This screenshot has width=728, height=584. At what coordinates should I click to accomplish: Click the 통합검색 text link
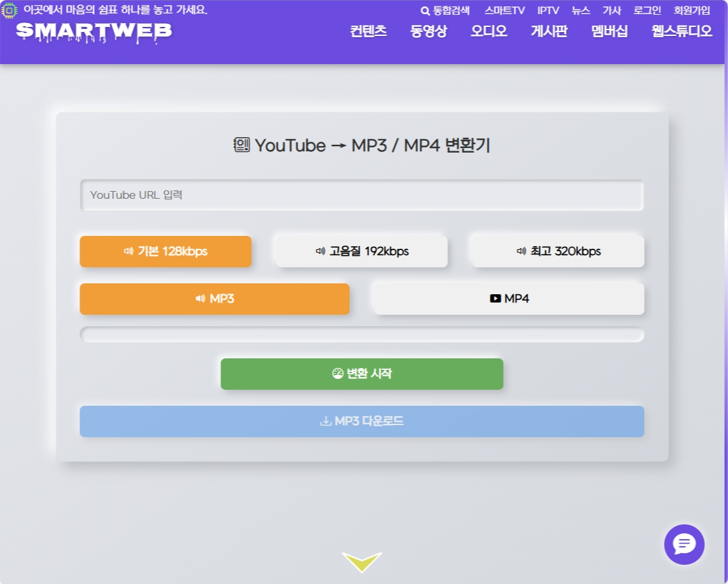[451, 11]
